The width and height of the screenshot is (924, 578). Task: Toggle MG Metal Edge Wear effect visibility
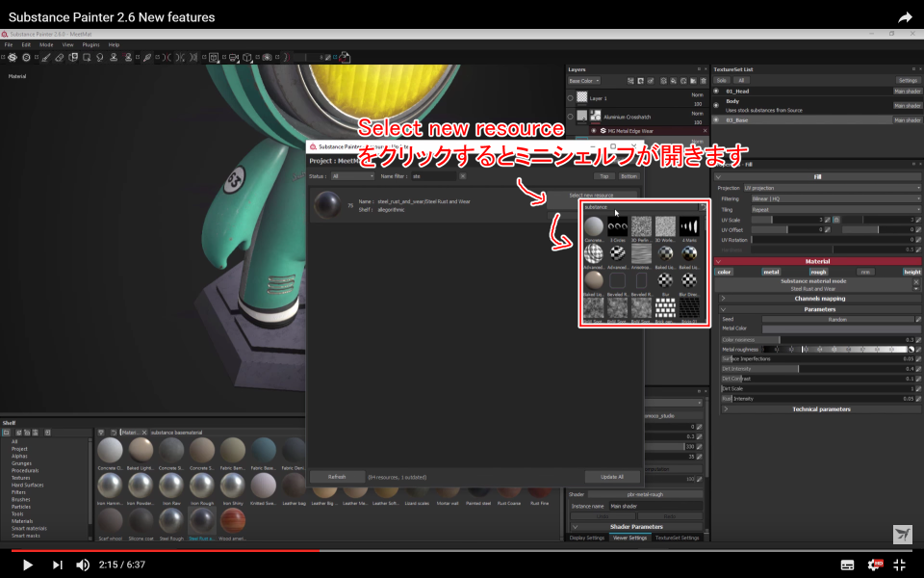point(594,131)
